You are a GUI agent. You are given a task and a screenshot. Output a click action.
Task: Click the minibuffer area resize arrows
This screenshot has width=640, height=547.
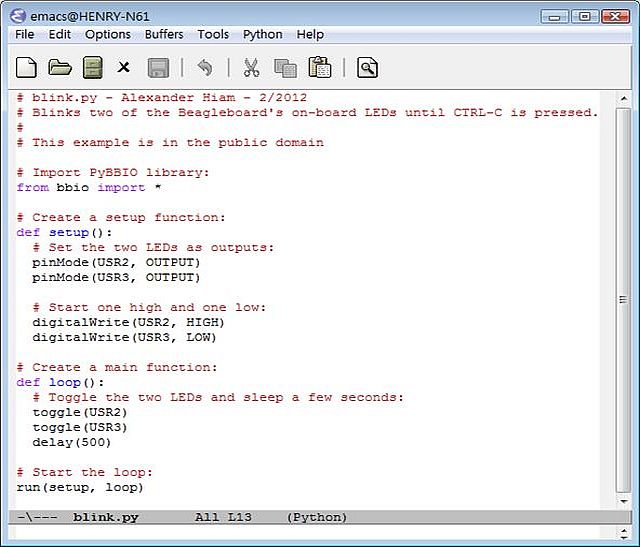[x=624, y=534]
